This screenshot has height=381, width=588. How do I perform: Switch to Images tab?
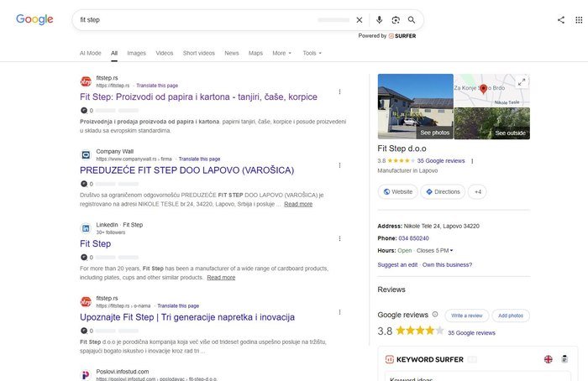136,53
